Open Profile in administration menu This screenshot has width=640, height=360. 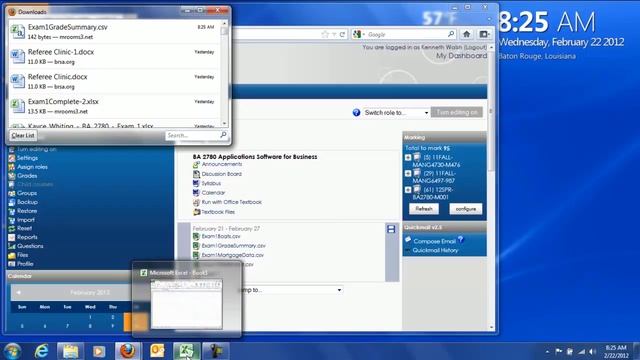pyautogui.click(x=25, y=264)
